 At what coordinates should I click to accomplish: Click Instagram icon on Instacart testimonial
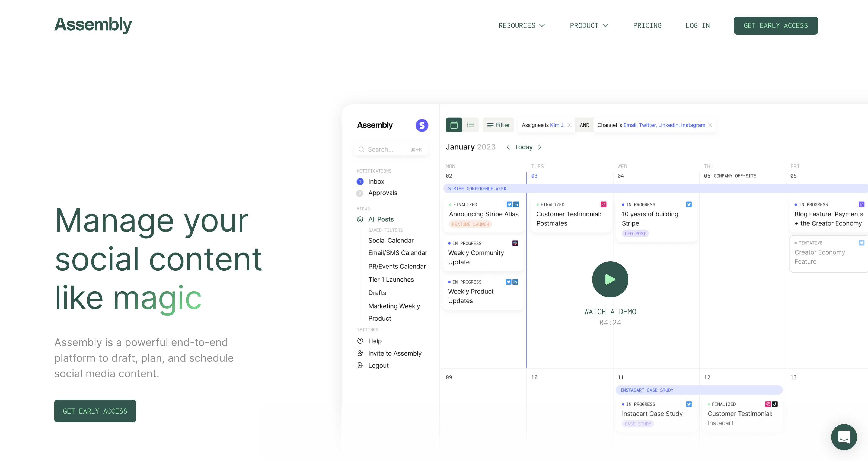[x=768, y=404]
